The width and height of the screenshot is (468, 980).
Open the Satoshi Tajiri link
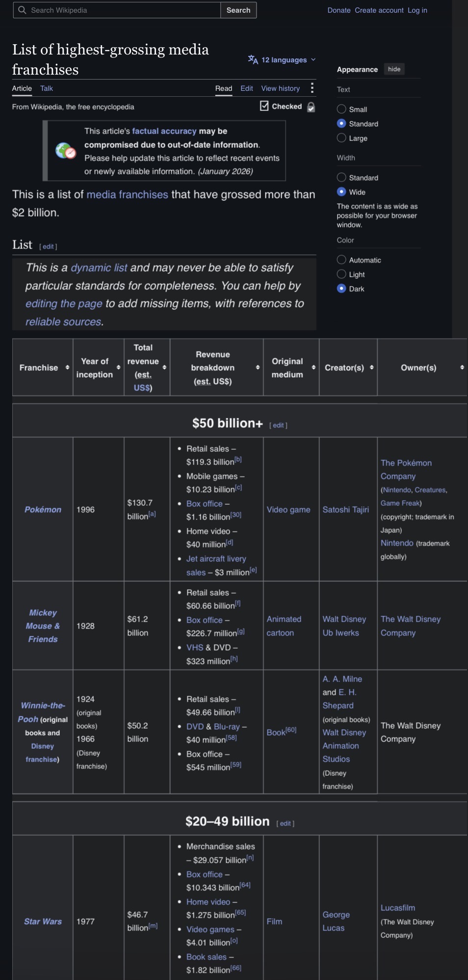346,510
